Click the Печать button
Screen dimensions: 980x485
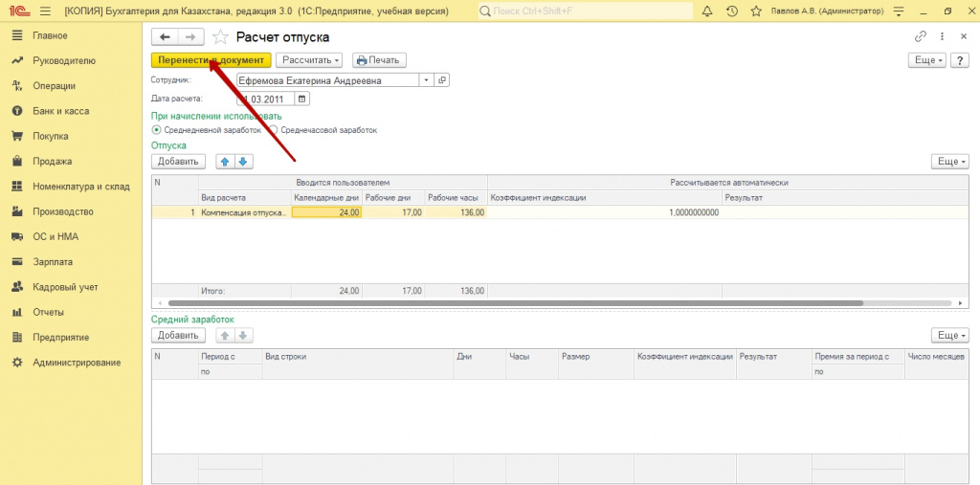[x=376, y=59]
